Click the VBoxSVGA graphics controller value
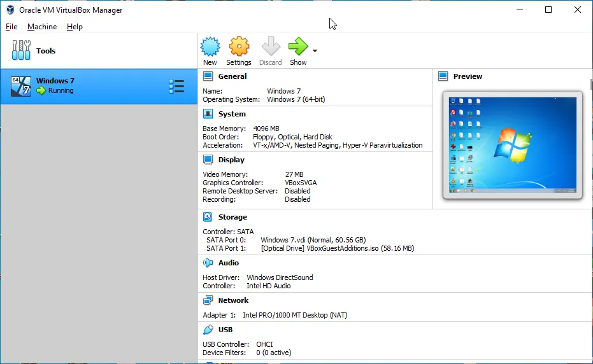 tap(301, 183)
